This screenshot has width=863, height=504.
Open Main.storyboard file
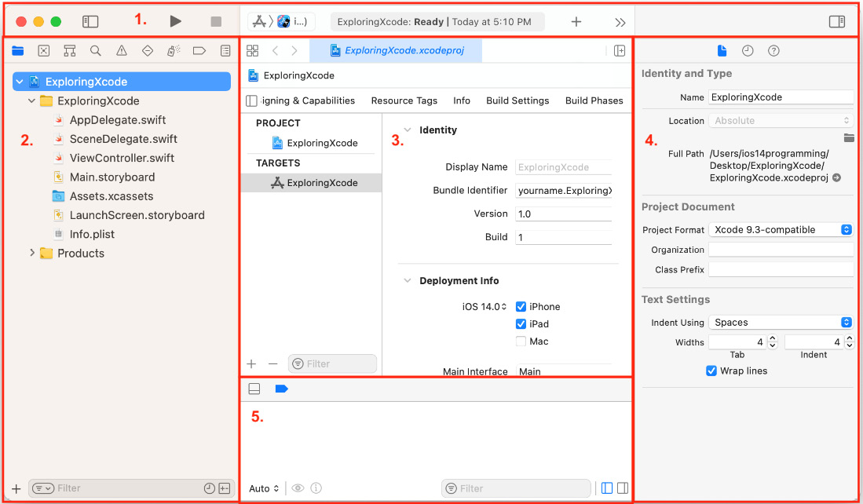point(112,177)
